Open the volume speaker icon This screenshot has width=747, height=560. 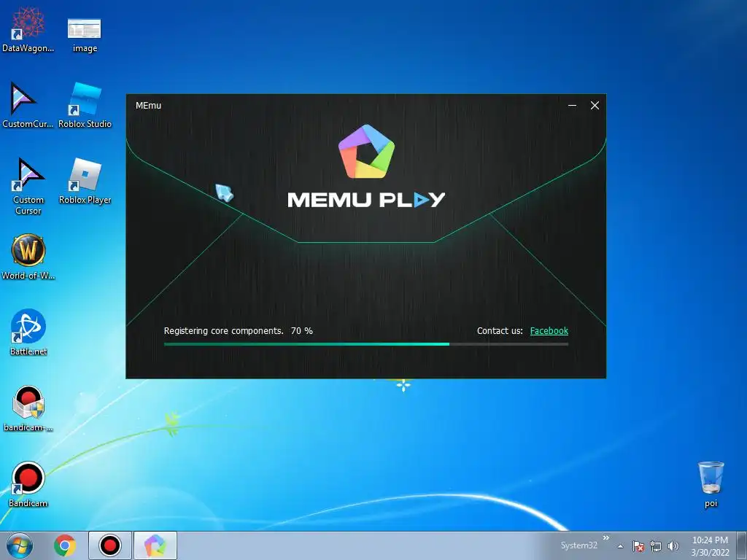[673, 546]
